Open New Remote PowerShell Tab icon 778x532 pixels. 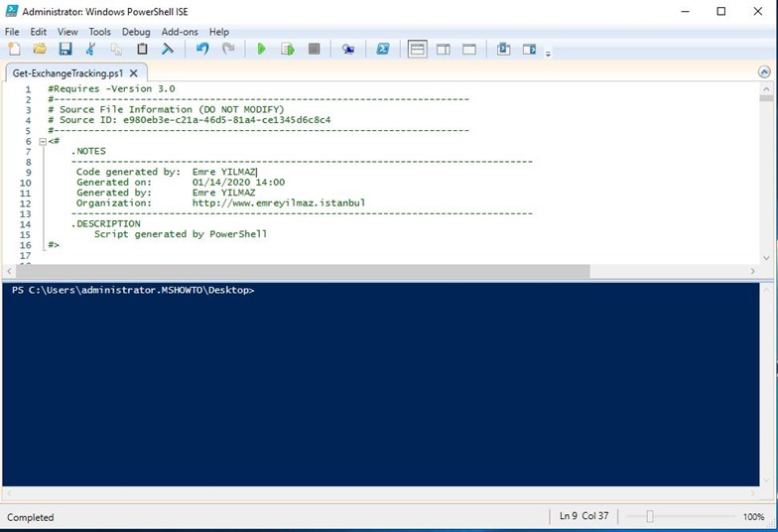click(347, 50)
